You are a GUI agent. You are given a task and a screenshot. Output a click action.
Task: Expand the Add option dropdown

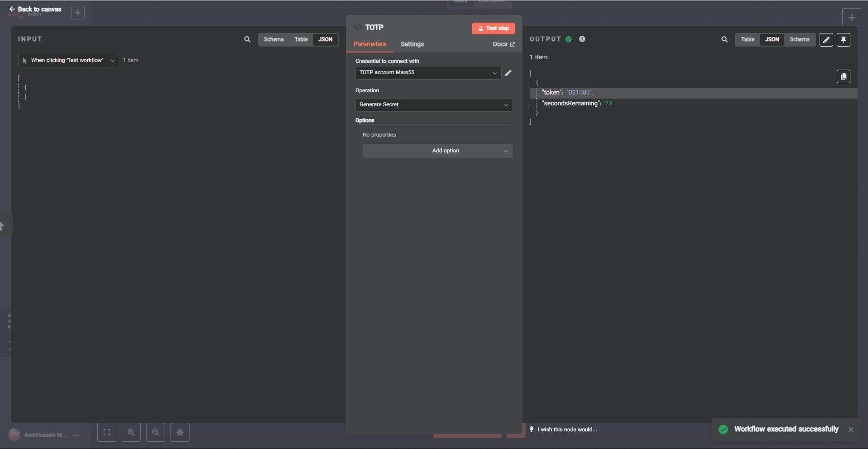437,151
